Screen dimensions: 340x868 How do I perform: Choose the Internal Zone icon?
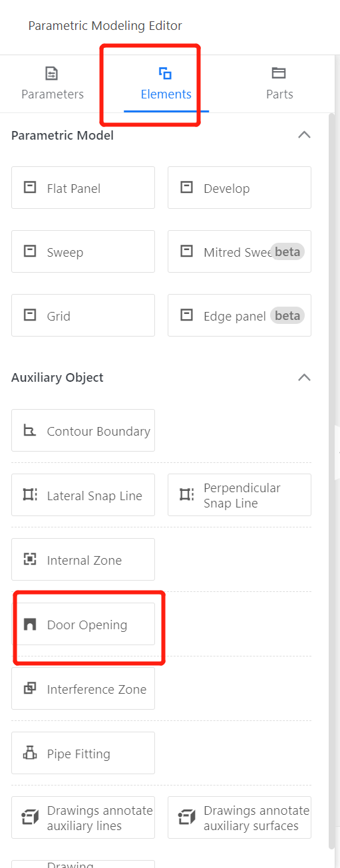point(30,559)
